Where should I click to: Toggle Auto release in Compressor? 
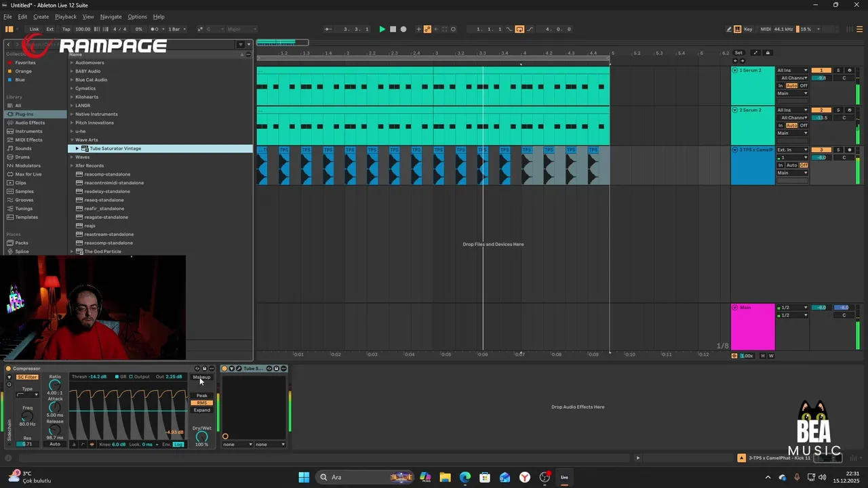tap(55, 444)
